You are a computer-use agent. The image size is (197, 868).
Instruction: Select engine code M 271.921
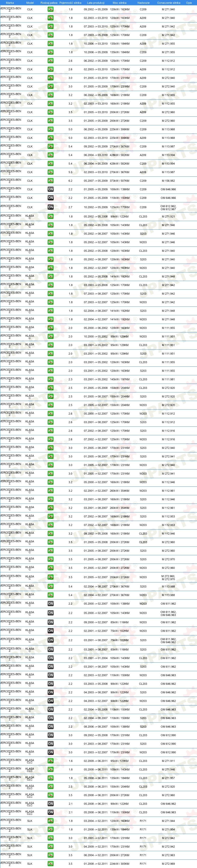tap(168, 216)
